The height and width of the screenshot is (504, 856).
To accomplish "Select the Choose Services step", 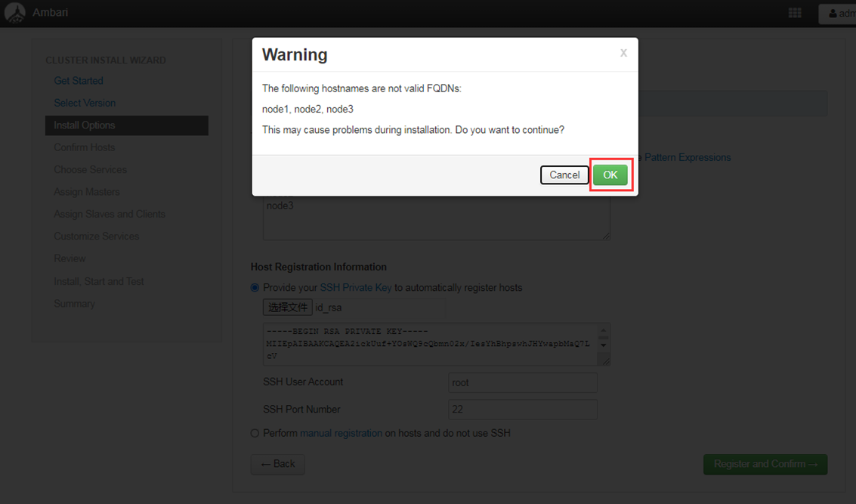I will pyautogui.click(x=90, y=170).
